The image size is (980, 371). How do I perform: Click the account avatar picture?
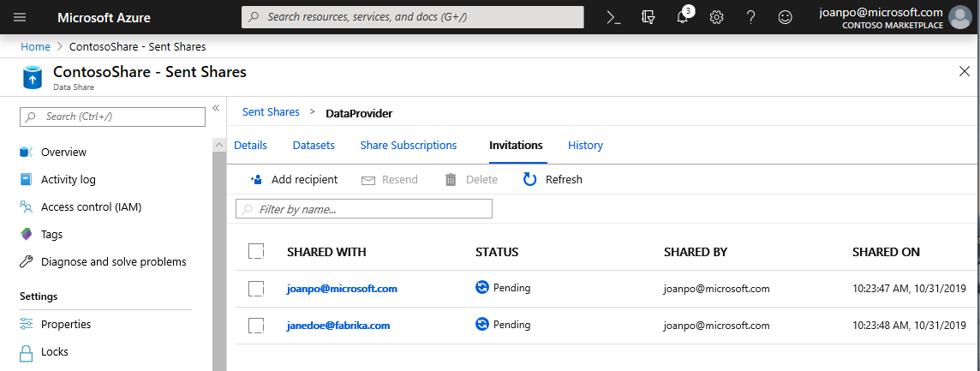[960, 17]
